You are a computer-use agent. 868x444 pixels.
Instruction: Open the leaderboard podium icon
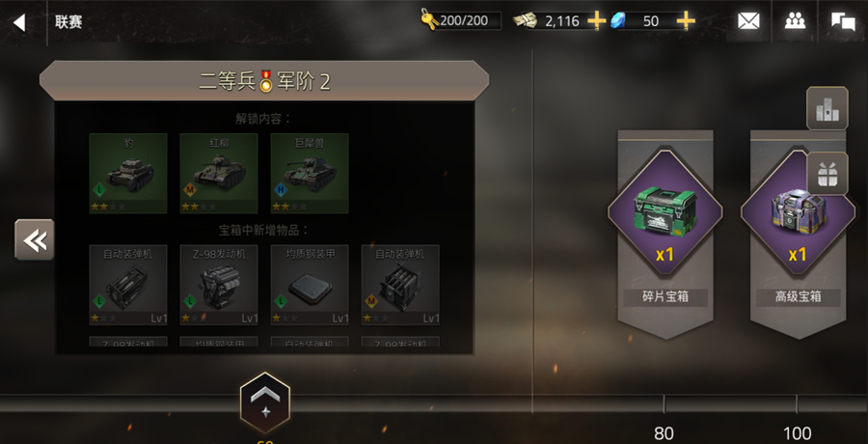coord(827,108)
